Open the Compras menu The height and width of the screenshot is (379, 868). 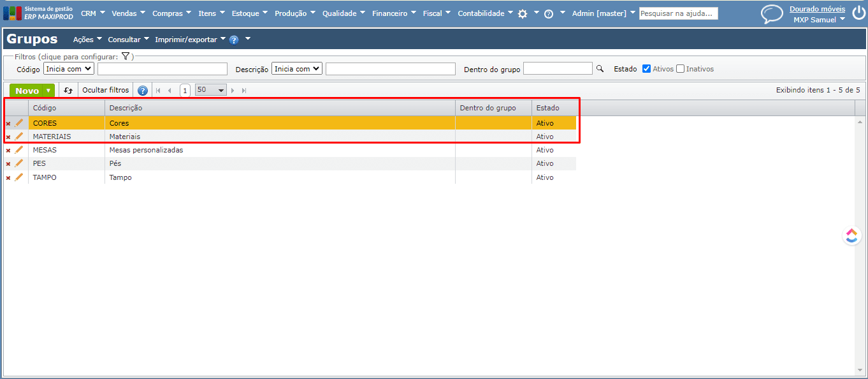click(172, 13)
